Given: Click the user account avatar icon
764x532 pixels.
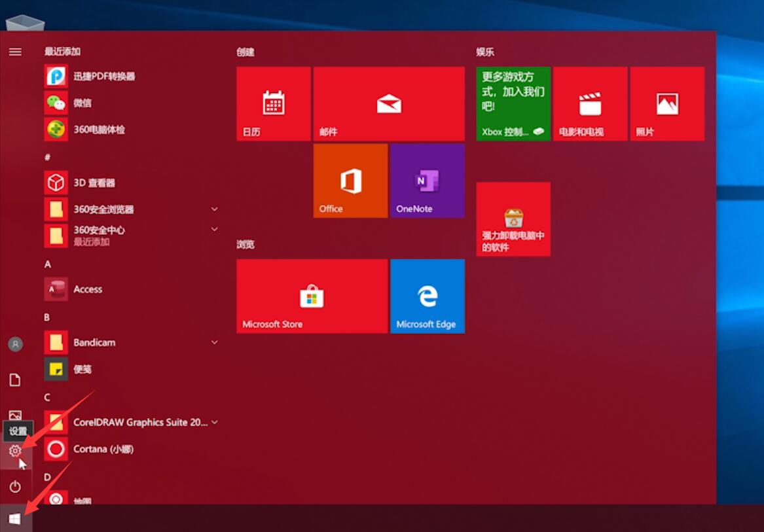Looking at the screenshot, I should point(15,344).
